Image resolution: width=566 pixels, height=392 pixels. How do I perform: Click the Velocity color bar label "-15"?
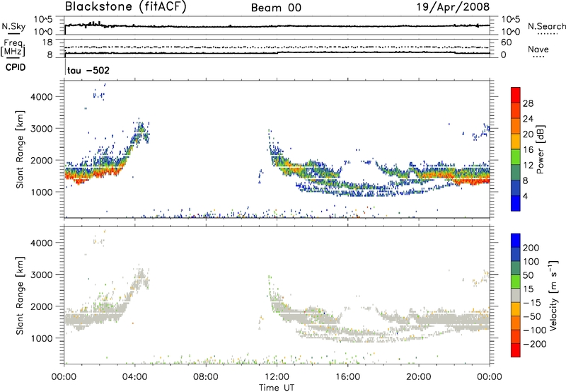(532, 303)
